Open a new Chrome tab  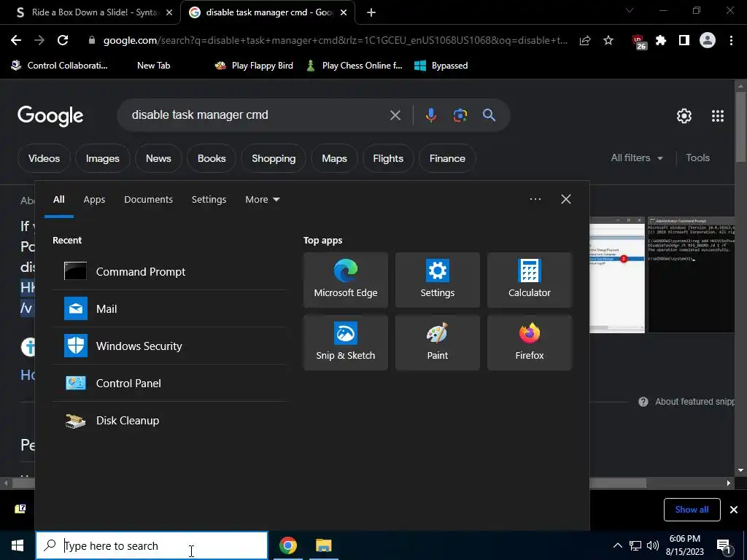pyautogui.click(x=371, y=12)
